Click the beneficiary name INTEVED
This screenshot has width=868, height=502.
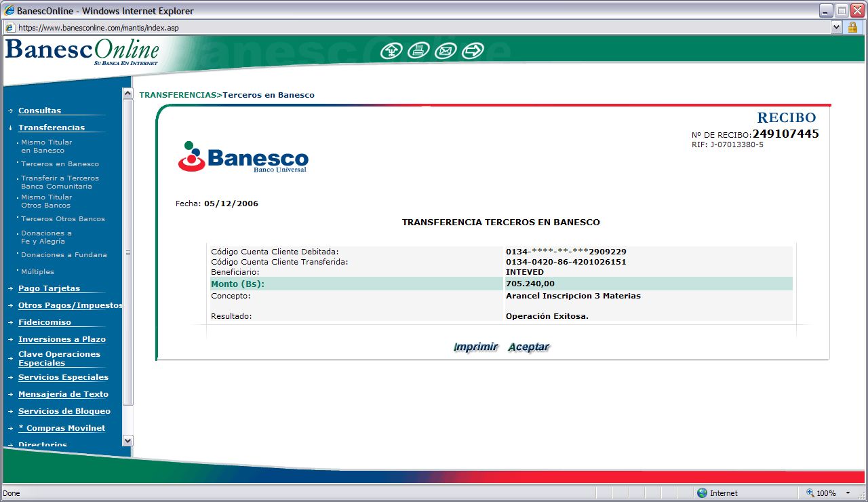click(525, 272)
